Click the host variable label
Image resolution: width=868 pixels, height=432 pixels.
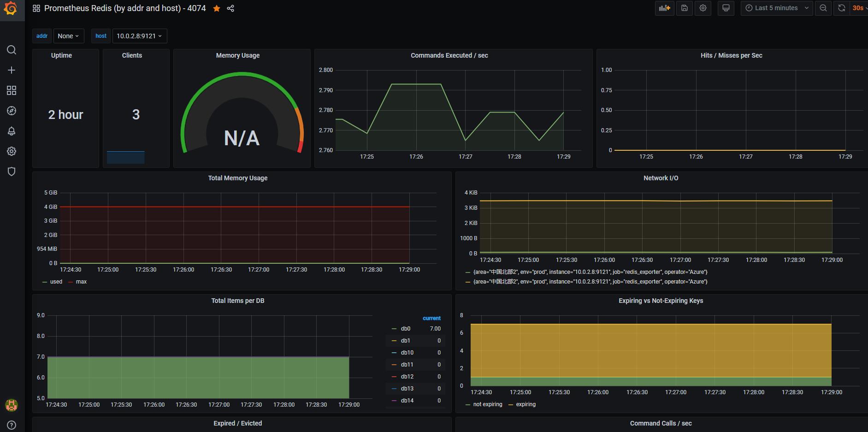(101, 36)
